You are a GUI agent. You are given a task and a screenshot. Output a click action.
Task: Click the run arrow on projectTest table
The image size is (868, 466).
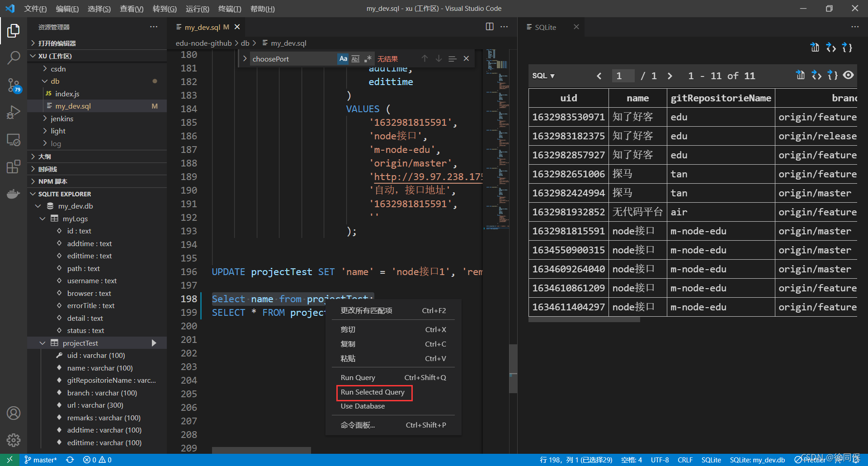pyautogui.click(x=154, y=343)
